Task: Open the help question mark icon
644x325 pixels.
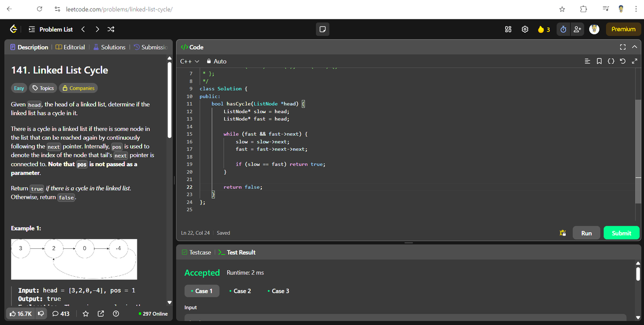Action: (115, 314)
